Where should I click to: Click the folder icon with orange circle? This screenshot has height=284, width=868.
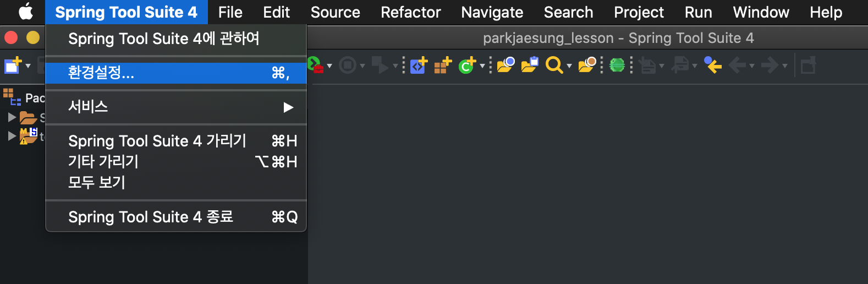[587, 65]
